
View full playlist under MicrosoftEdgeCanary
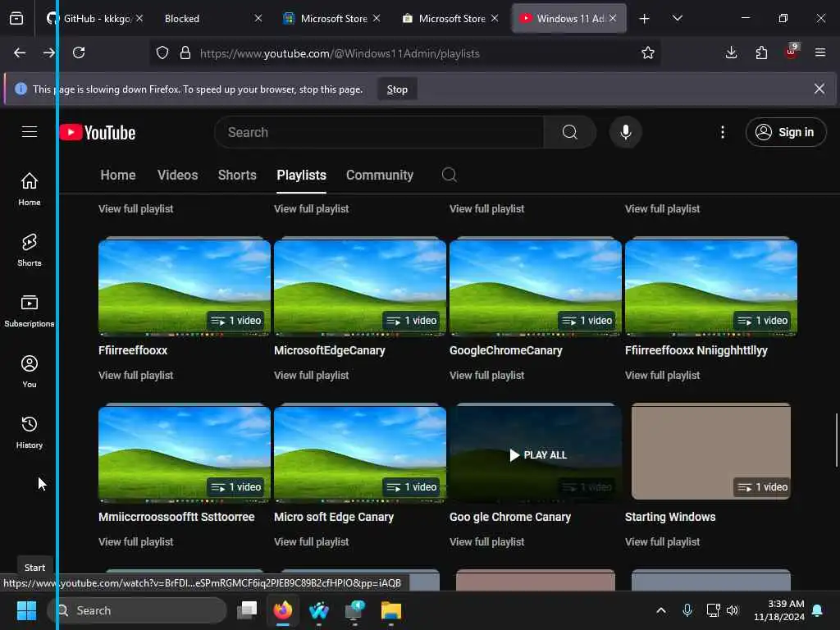click(x=311, y=376)
